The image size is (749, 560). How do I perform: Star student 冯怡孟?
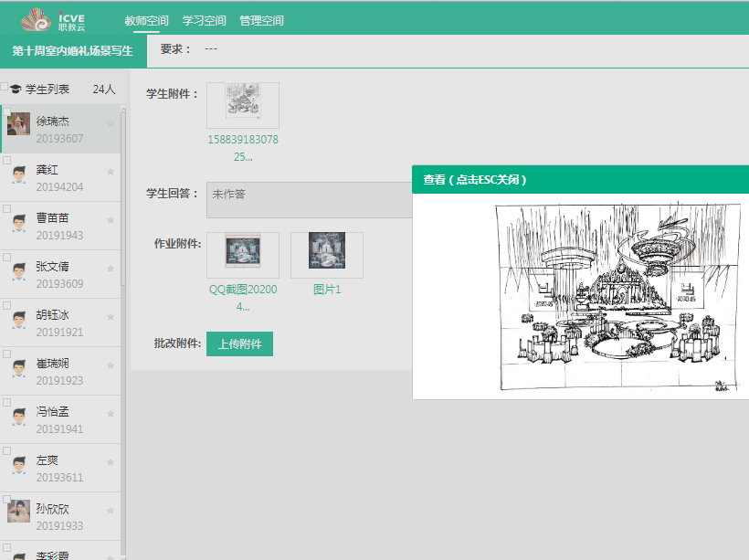point(111,415)
